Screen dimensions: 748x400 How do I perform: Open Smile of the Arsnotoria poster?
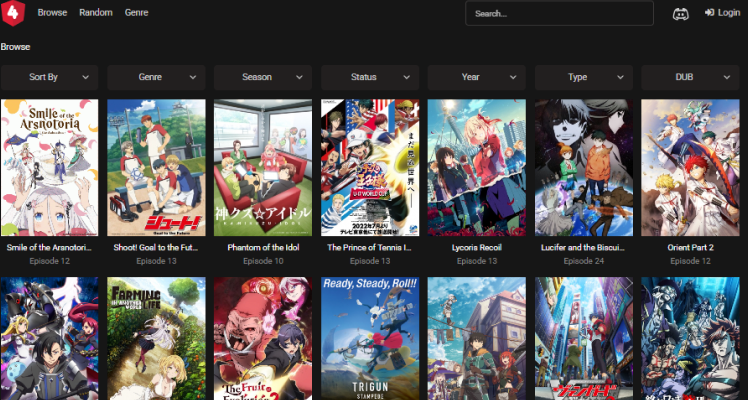tap(49, 166)
